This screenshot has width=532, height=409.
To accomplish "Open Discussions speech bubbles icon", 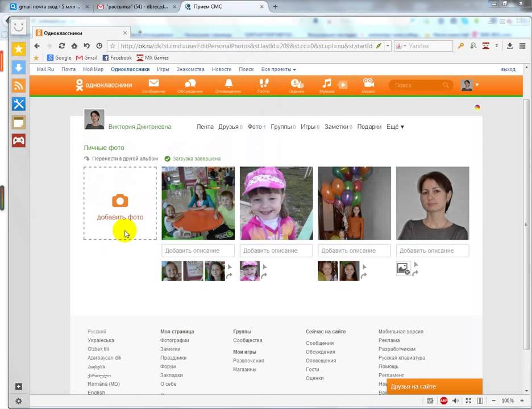I will [x=190, y=84].
